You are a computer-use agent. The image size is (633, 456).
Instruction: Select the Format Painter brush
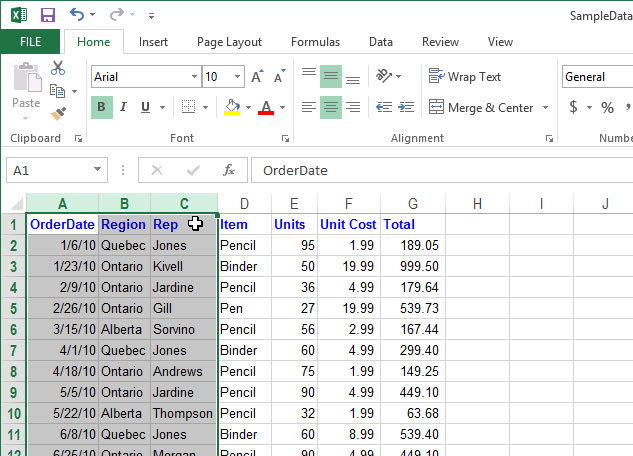tap(58, 113)
